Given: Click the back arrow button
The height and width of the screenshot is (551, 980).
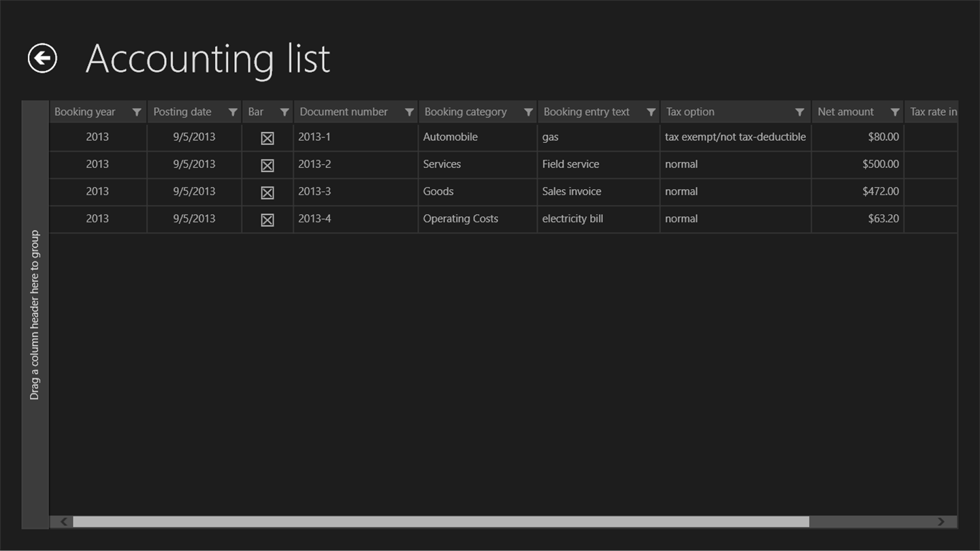Looking at the screenshot, I should 42,59.
